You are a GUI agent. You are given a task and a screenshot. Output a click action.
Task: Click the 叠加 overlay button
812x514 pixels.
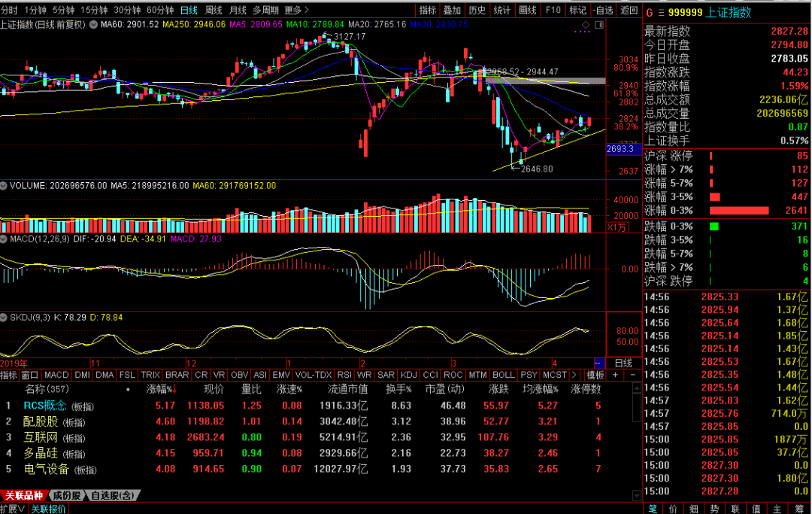452,10
